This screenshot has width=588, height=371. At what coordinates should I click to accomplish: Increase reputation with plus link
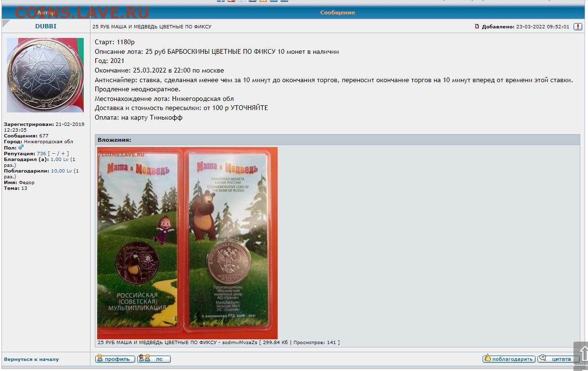point(63,154)
